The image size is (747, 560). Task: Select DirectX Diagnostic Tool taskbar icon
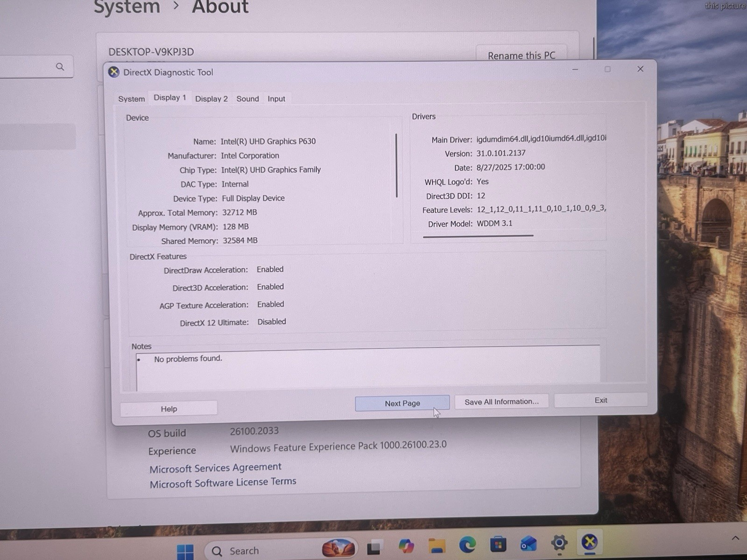(590, 542)
